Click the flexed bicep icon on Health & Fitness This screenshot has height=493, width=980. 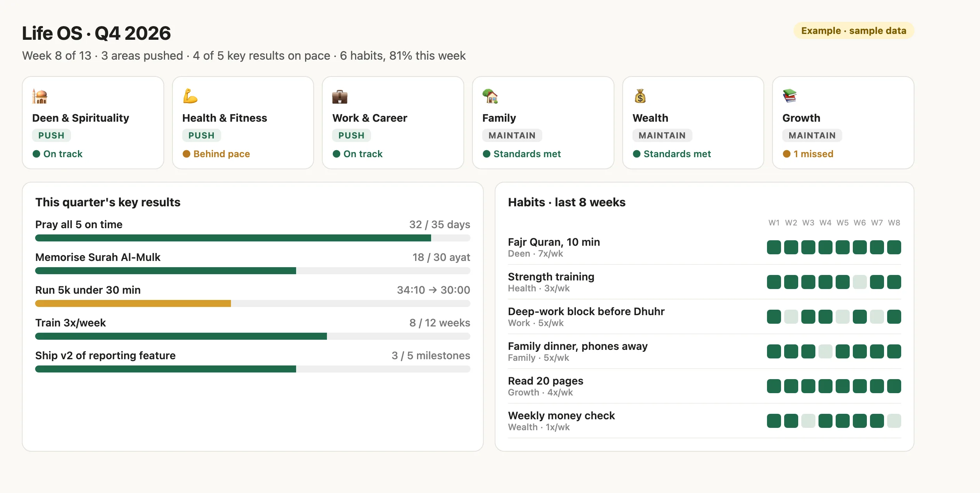(x=190, y=96)
